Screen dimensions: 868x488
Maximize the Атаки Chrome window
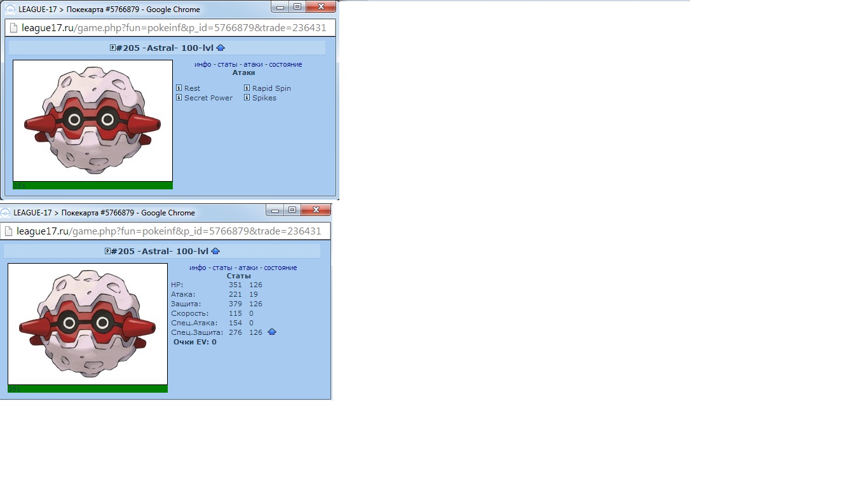click(297, 6)
